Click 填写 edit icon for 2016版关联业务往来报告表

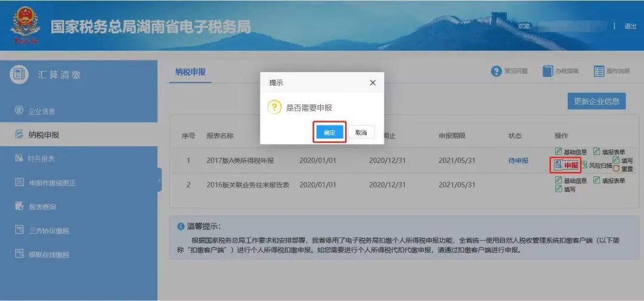[x=558, y=189]
